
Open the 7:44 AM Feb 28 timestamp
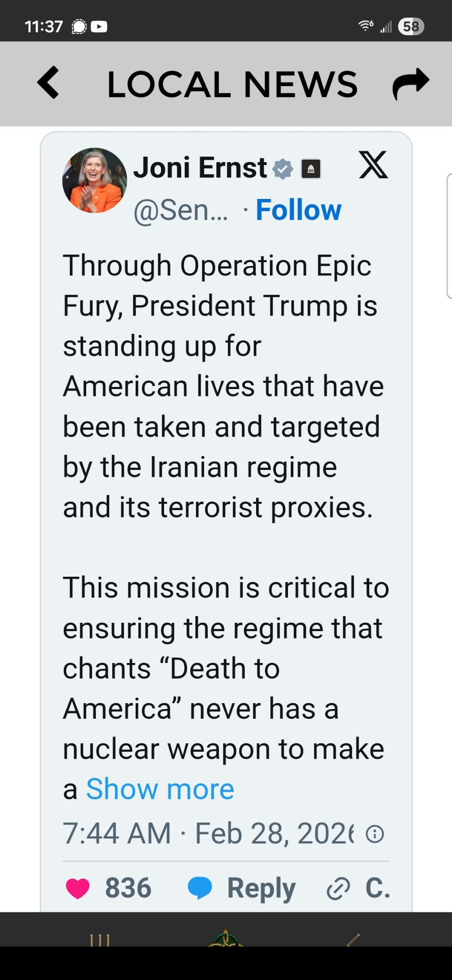208,833
